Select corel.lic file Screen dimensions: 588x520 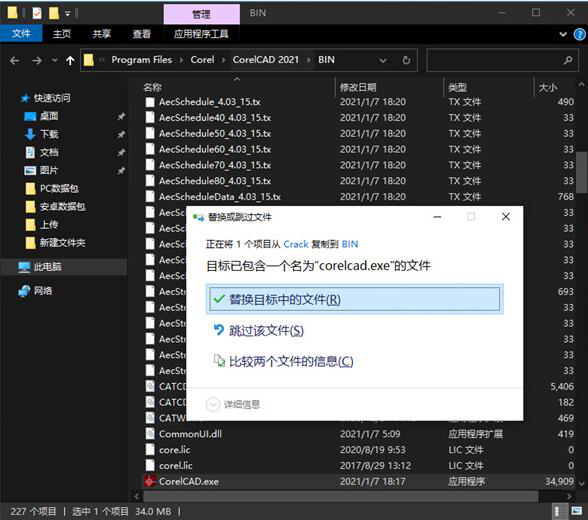coord(176,465)
